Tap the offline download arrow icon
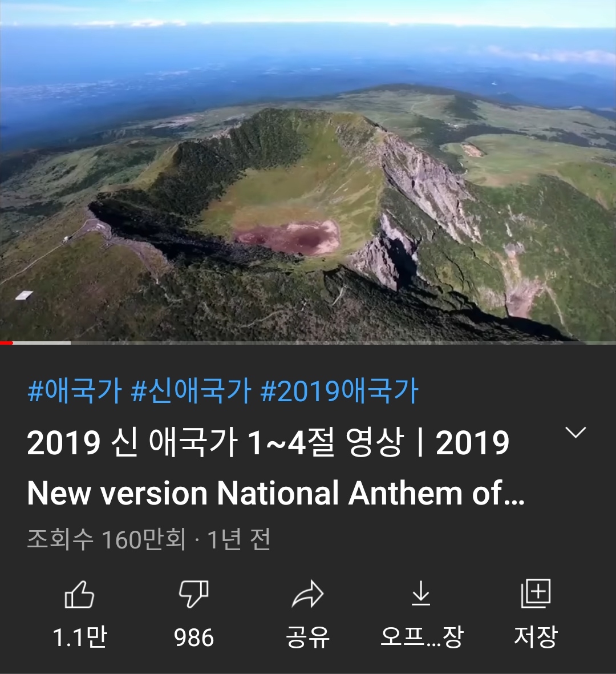This screenshot has width=616, height=674. click(x=421, y=593)
